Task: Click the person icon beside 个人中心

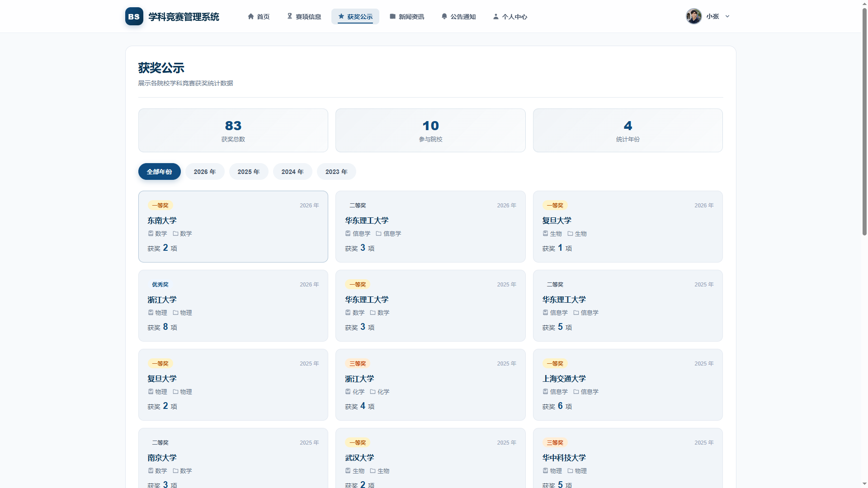Action: (496, 16)
